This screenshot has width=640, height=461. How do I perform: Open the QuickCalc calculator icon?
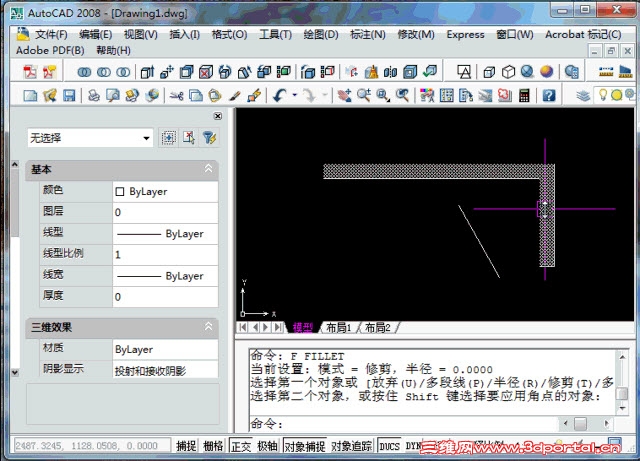pyautogui.click(x=524, y=96)
